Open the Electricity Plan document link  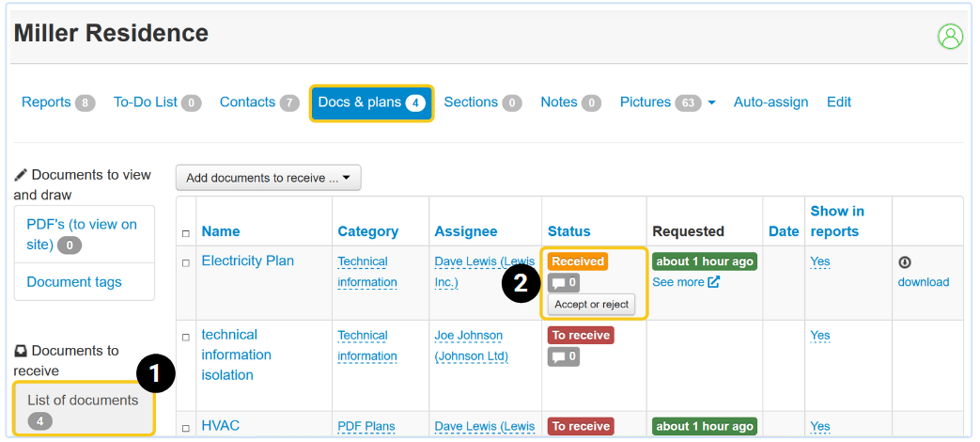coord(247,261)
